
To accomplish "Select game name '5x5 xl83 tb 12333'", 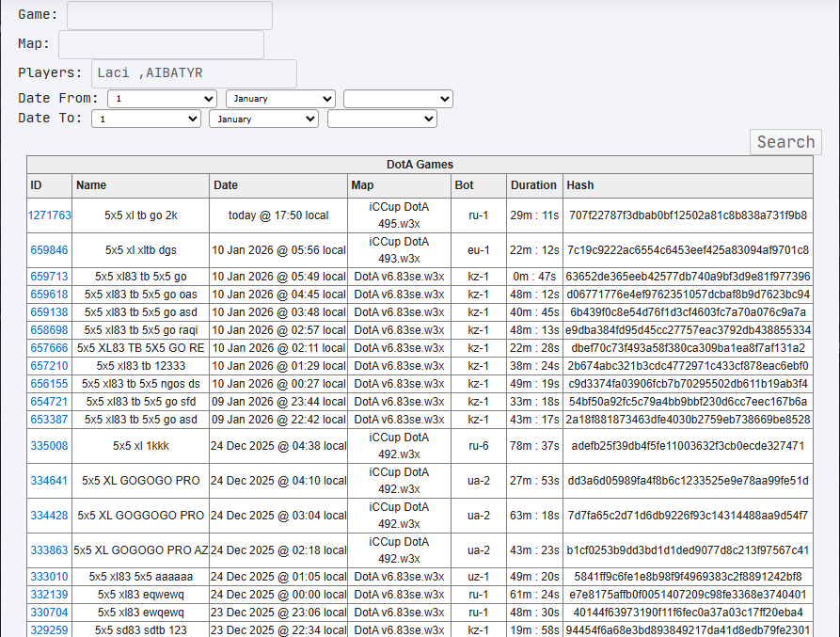I will point(141,366).
